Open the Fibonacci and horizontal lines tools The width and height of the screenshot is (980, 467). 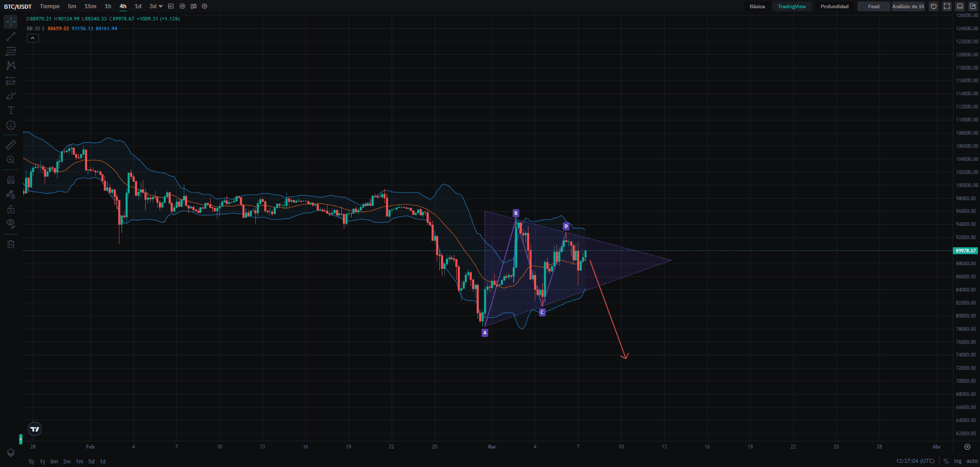coord(11,51)
